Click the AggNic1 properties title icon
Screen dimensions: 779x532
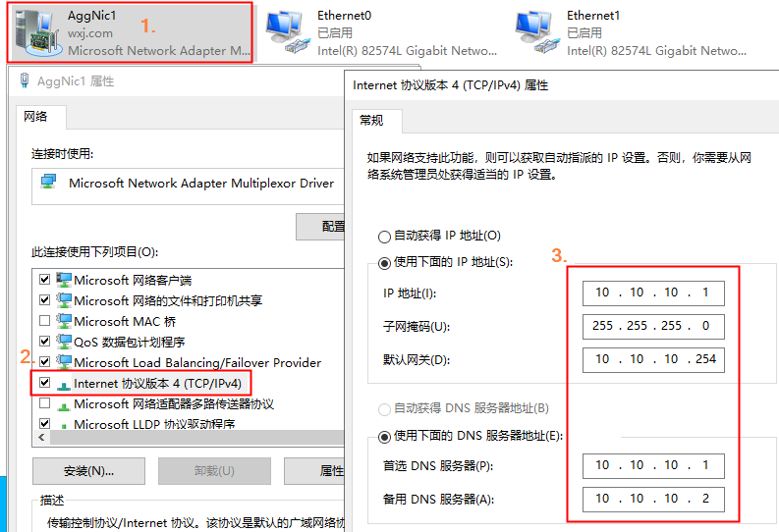24,80
